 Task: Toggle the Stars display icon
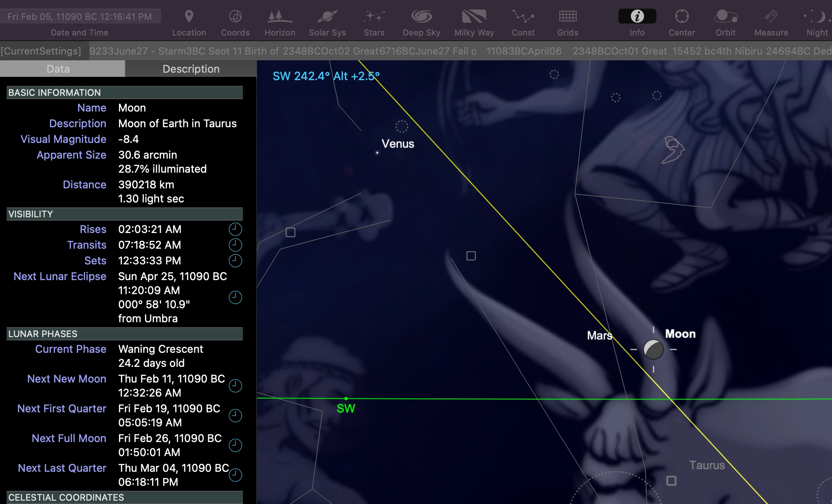374,17
